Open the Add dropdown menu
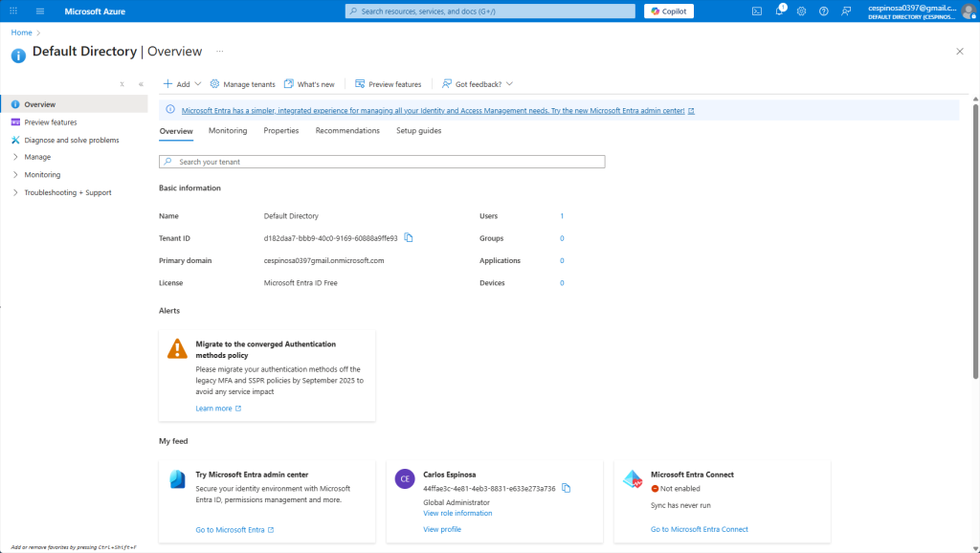 (x=182, y=84)
